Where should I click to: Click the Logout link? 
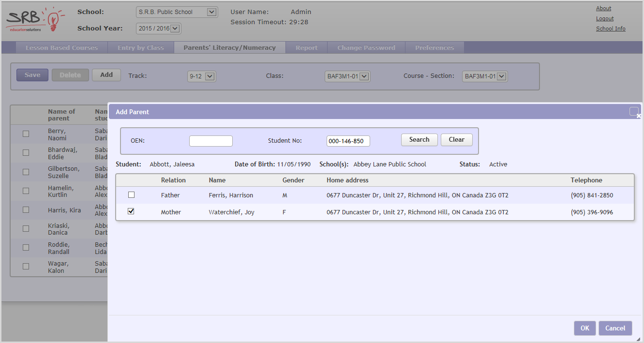tap(604, 18)
